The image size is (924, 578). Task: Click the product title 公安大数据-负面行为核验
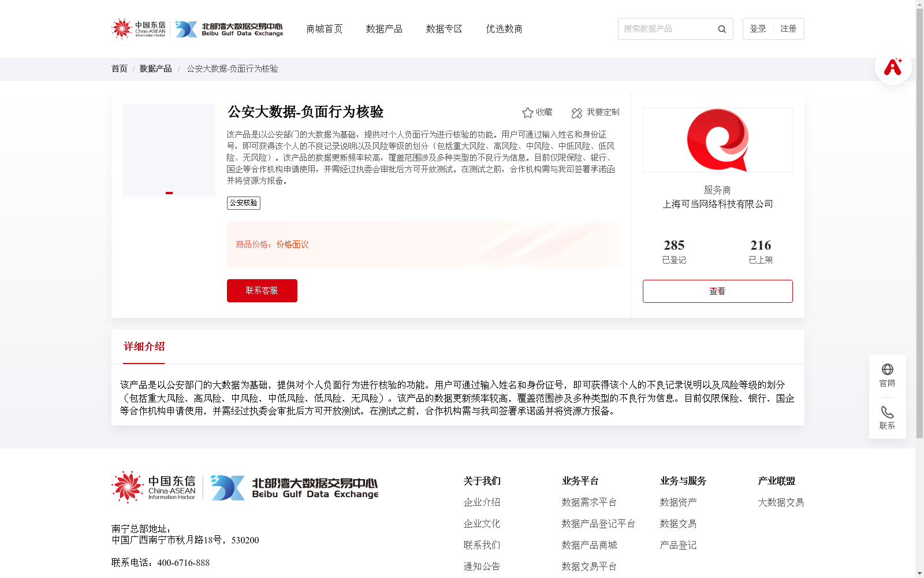(x=305, y=112)
